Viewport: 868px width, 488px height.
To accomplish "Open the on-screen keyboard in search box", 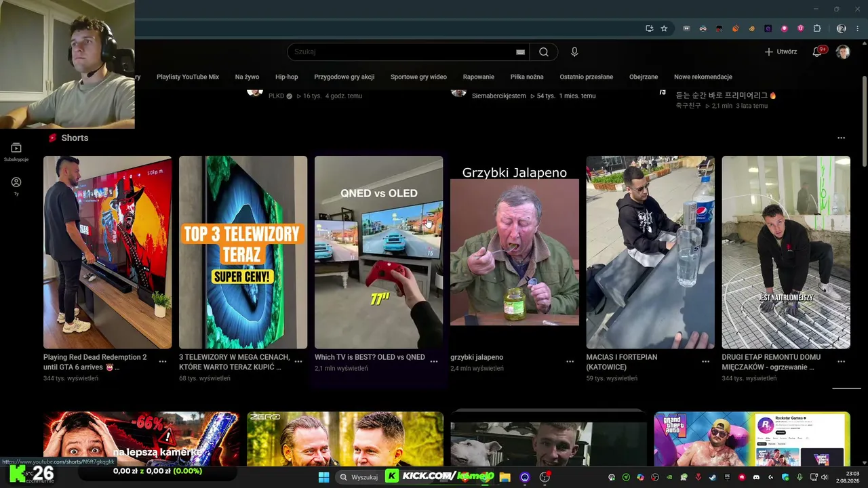I will [520, 52].
